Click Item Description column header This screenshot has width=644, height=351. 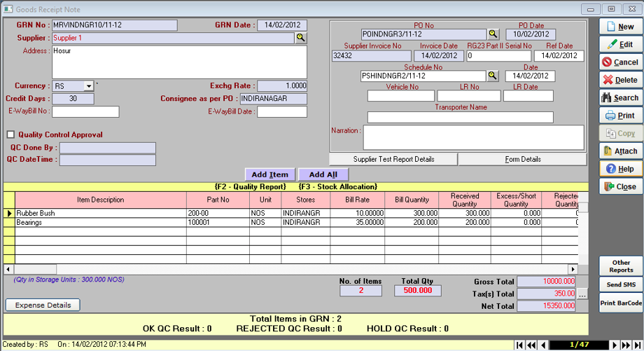101,200
